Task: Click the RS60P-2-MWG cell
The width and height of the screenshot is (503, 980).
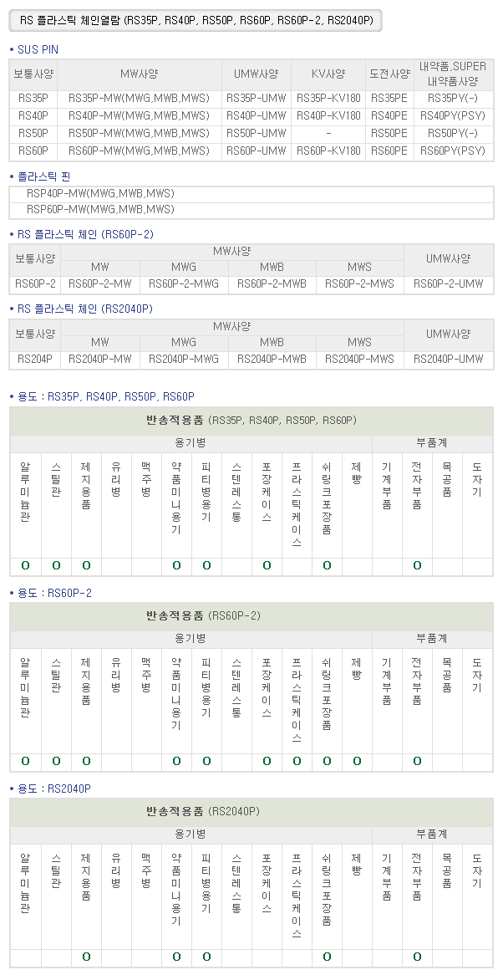Action: (184, 283)
